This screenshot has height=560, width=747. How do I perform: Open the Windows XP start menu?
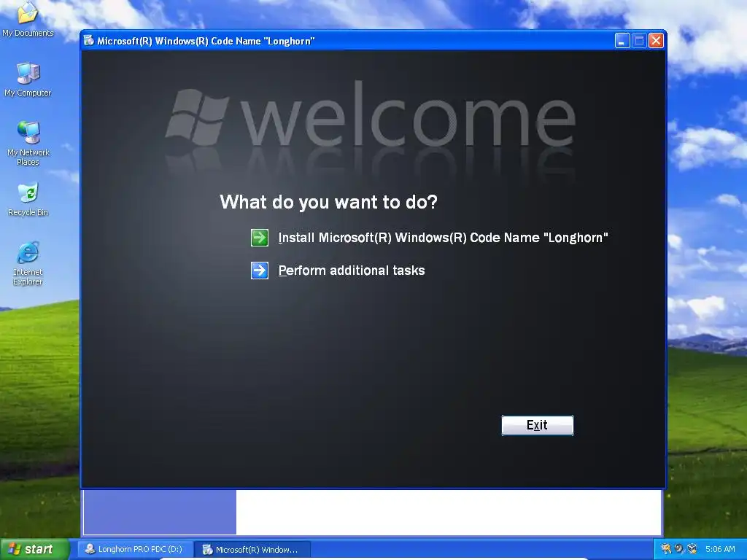coord(34,549)
